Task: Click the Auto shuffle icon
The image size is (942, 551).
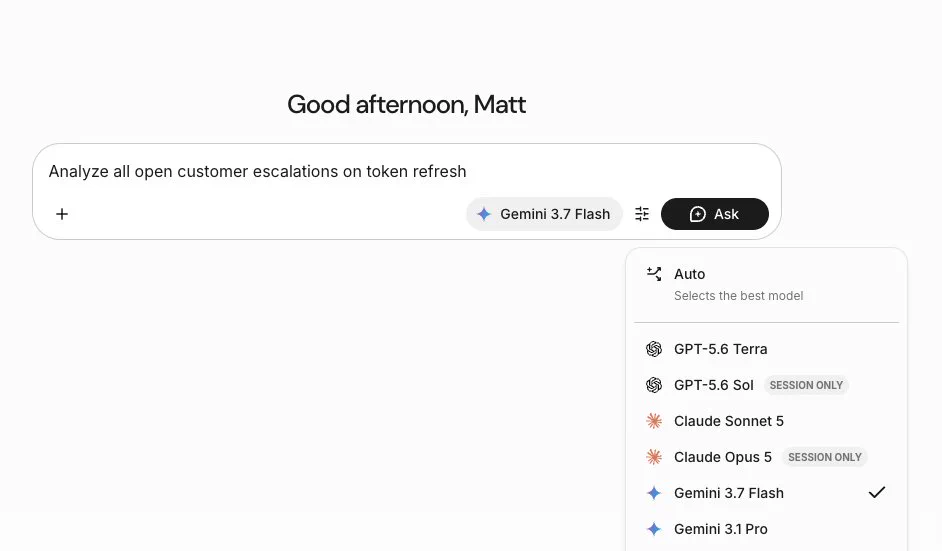Action: [654, 274]
